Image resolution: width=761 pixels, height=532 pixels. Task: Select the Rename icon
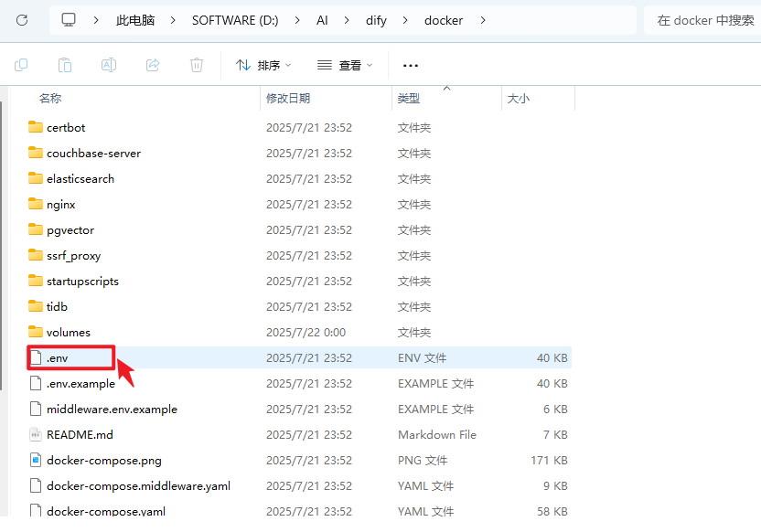point(108,65)
